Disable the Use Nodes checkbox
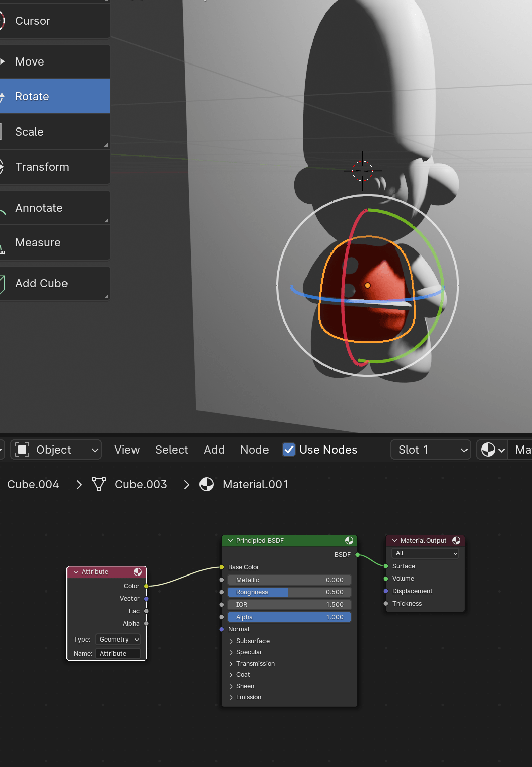 click(x=288, y=450)
